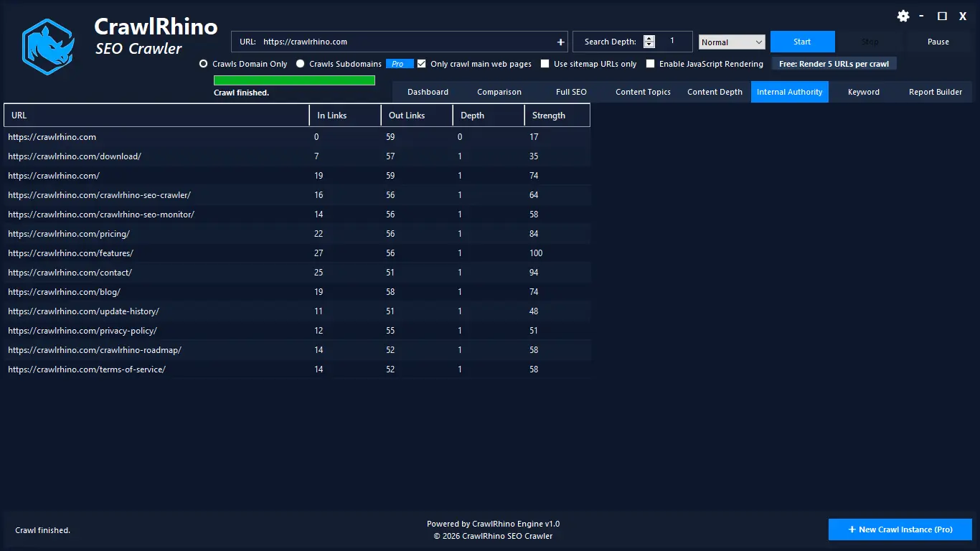Select row https://crawlrhino.com/privacy-policy/
The image size is (980, 551).
click(297, 331)
